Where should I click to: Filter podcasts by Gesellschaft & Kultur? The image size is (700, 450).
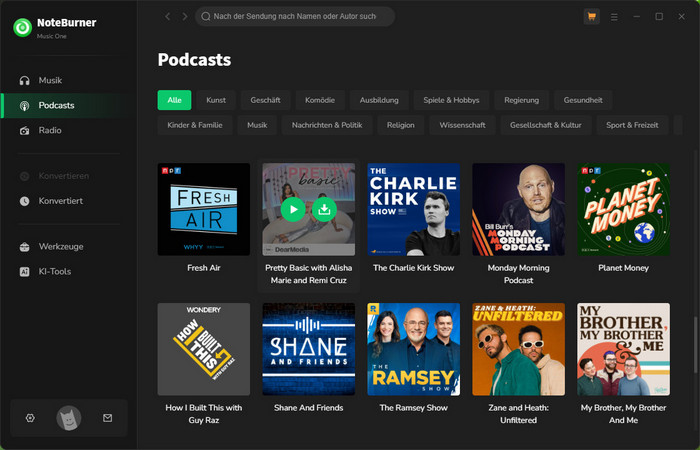click(546, 125)
